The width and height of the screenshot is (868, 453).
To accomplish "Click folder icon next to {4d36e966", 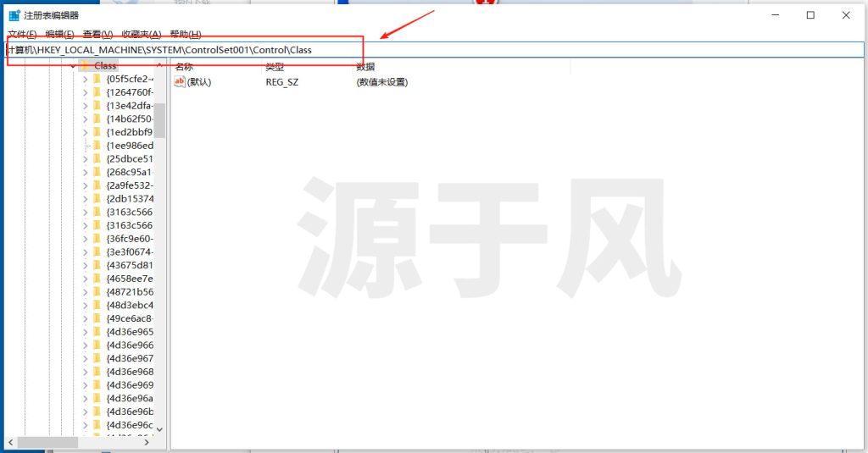I will [97, 345].
